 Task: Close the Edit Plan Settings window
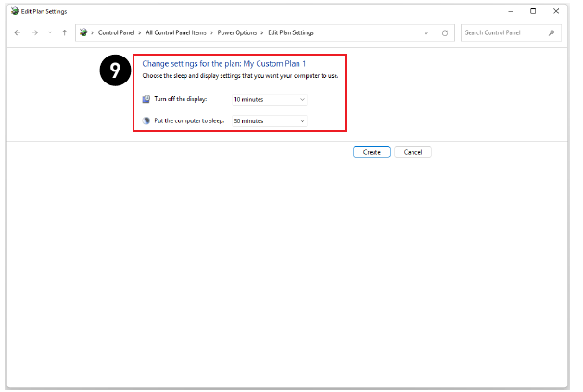pos(556,11)
